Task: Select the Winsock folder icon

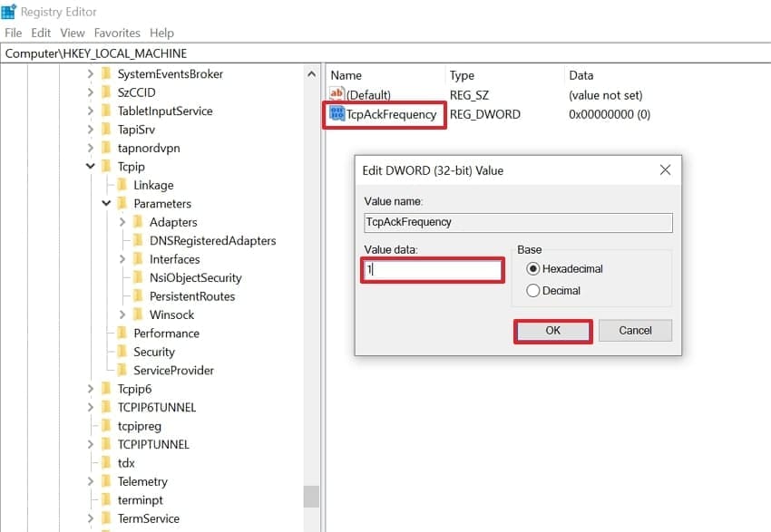Action: [x=138, y=314]
